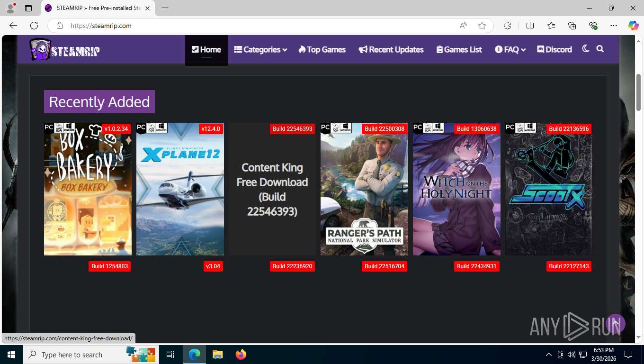Viewport: 644px width, 364px height.
Task: Open File Explorer taskbar icon
Action: [x=217, y=355]
